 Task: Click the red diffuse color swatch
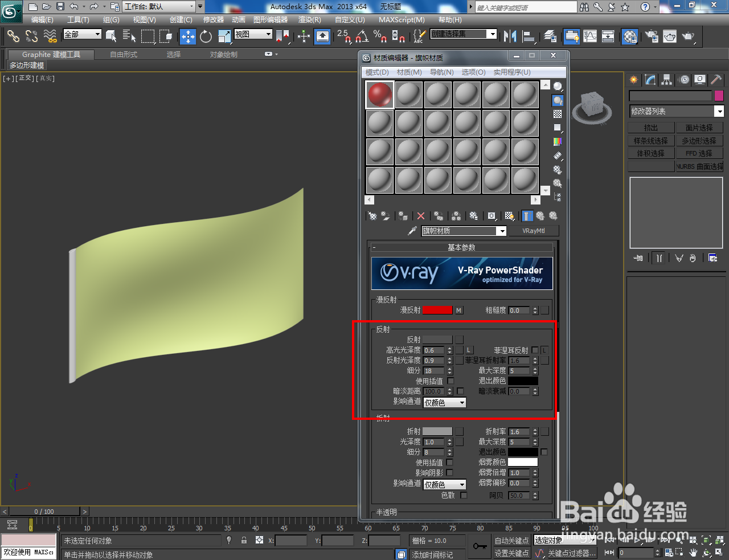[x=437, y=310]
